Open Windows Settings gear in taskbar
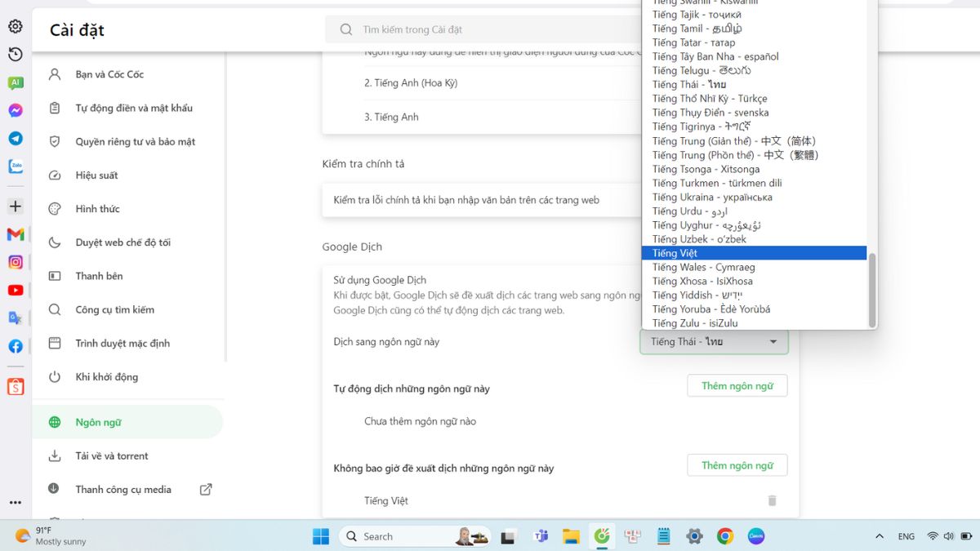980x551 pixels. click(694, 536)
